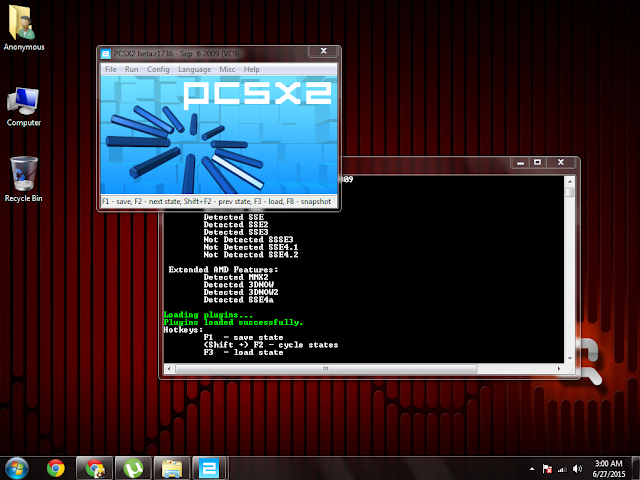The height and width of the screenshot is (480, 640).
Task: Select the Anonymous user folder desktop icon
Action: coord(24,28)
